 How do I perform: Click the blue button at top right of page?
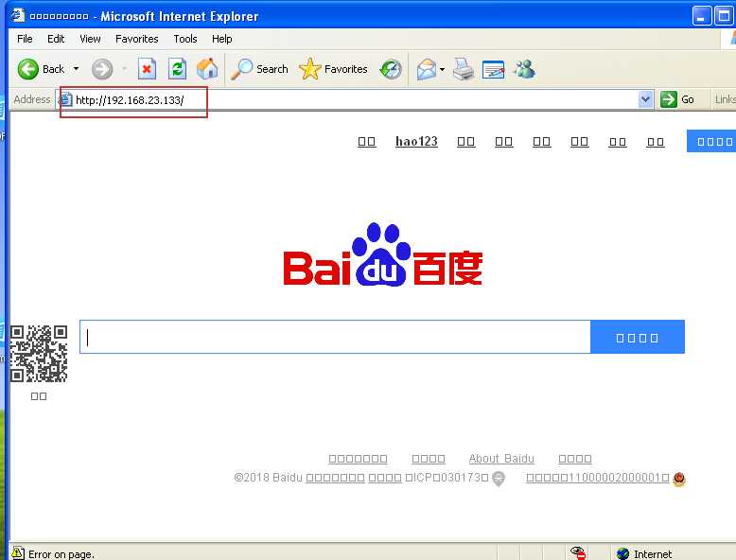(x=711, y=141)
